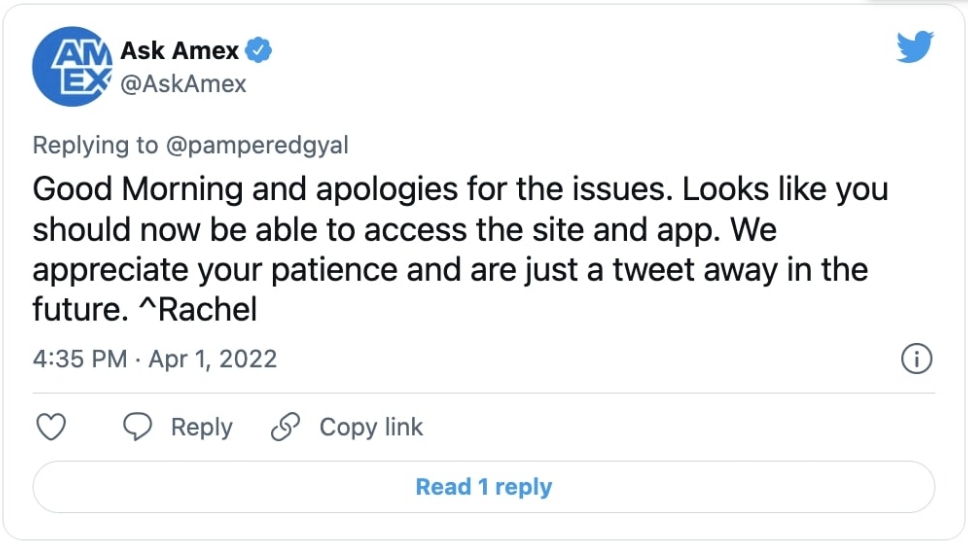Click the chain link icon
The width and height of the screenshot is (968, 543).
[285, 427]
